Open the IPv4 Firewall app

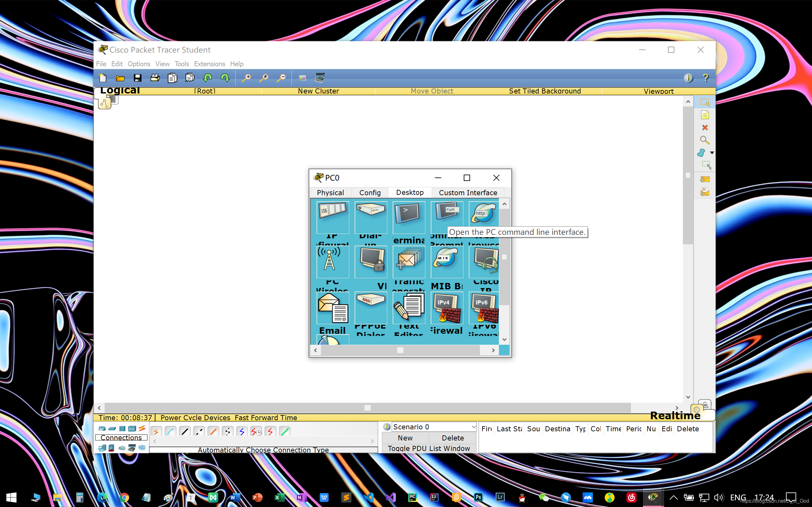click(x=447, y=308)
